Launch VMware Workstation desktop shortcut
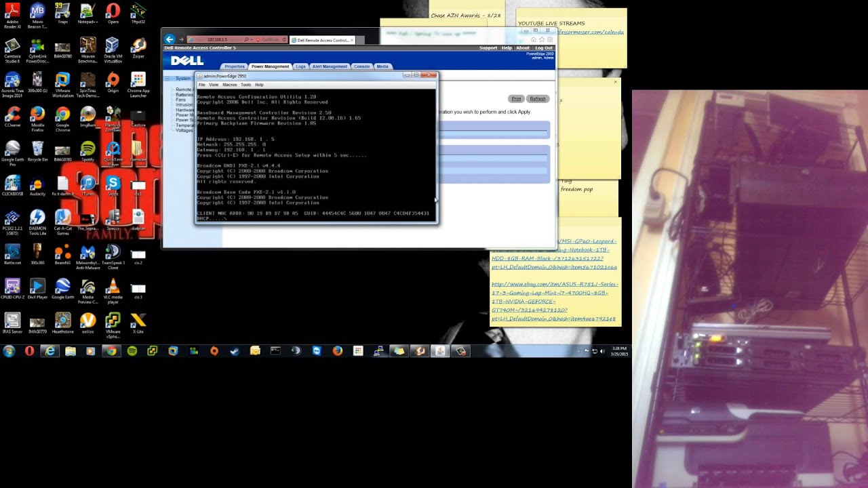 (62, 85)
